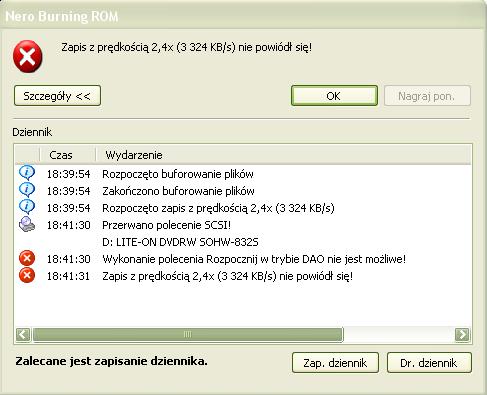Screen dimensions: 487x395
Task: Click the 'Nagraj pon.' button
Action: [427, 96]
